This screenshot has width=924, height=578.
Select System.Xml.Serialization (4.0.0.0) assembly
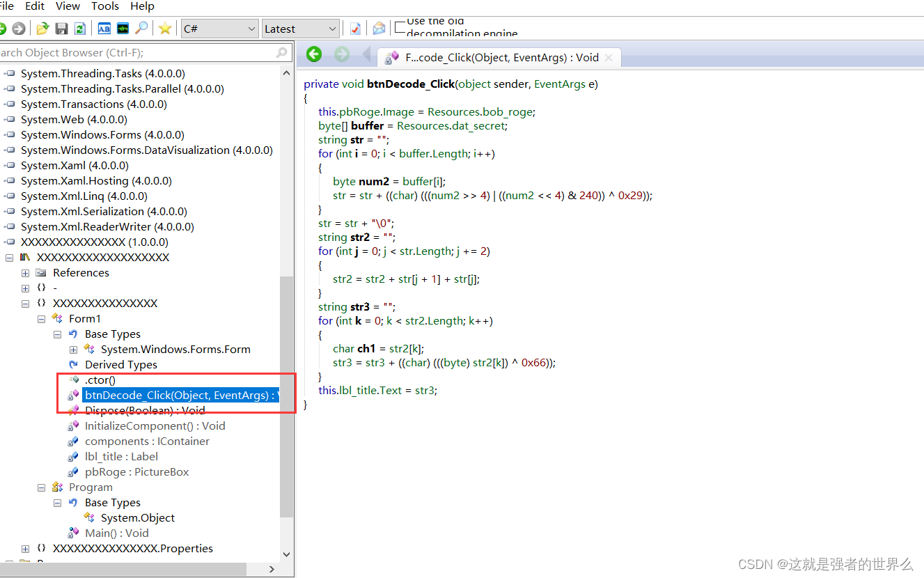(x=104, y=212)
